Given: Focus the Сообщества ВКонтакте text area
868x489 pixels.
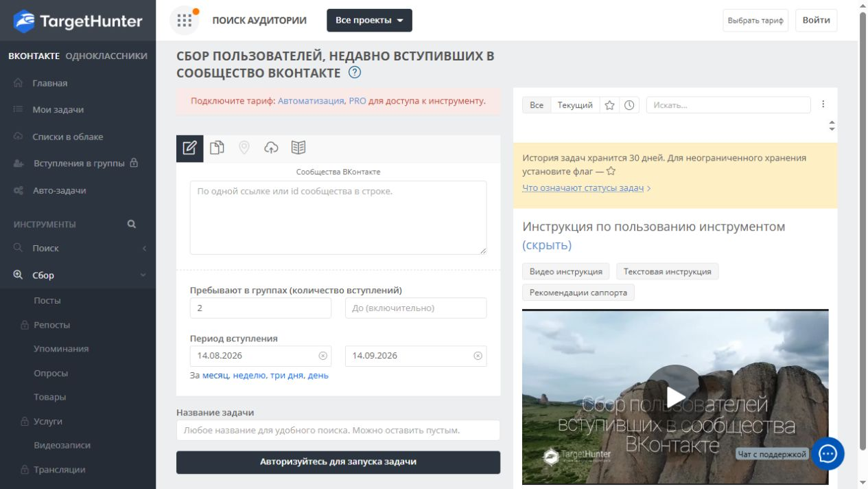Looking at the screenshot, I should click(338, 218).
